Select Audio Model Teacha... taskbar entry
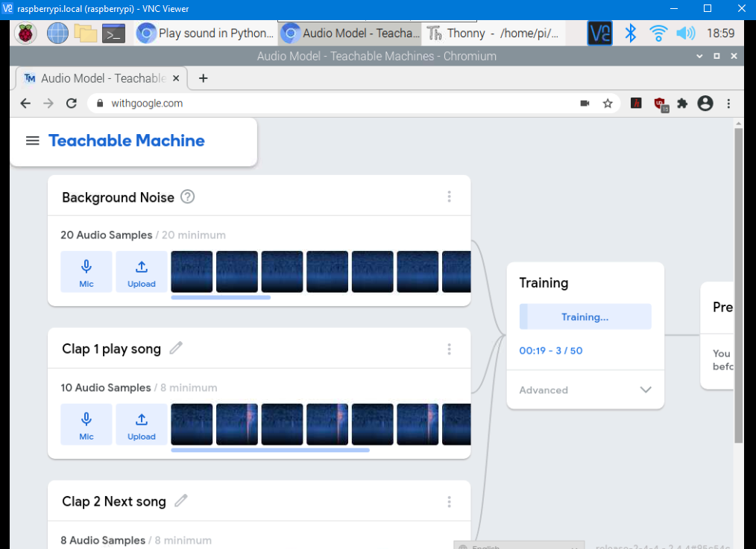 tap(350, 34)
